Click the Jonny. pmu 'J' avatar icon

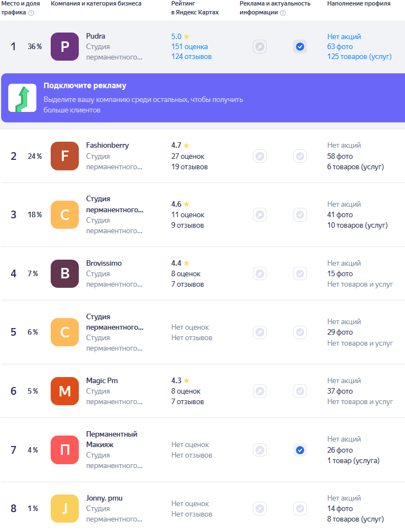point(65,509)
